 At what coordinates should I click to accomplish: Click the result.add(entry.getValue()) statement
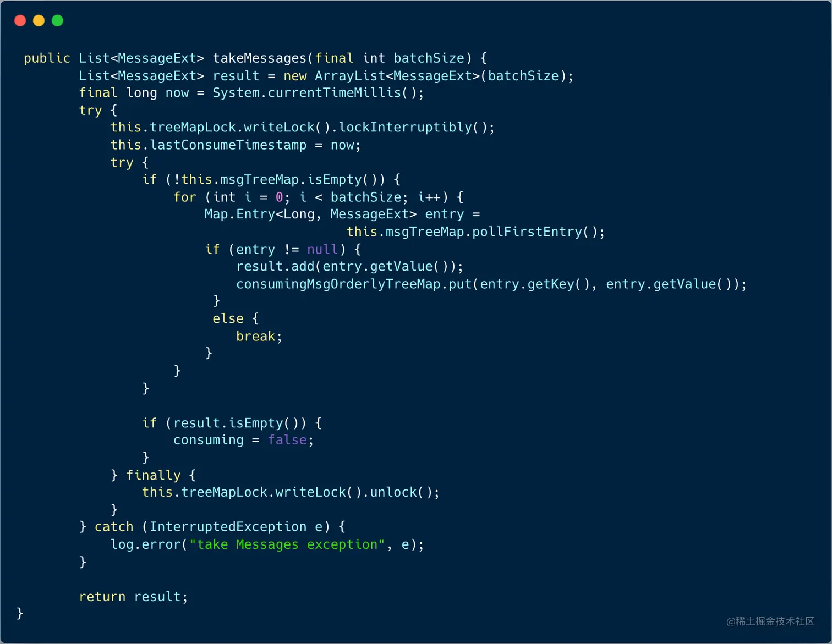[x=350, y=267]
